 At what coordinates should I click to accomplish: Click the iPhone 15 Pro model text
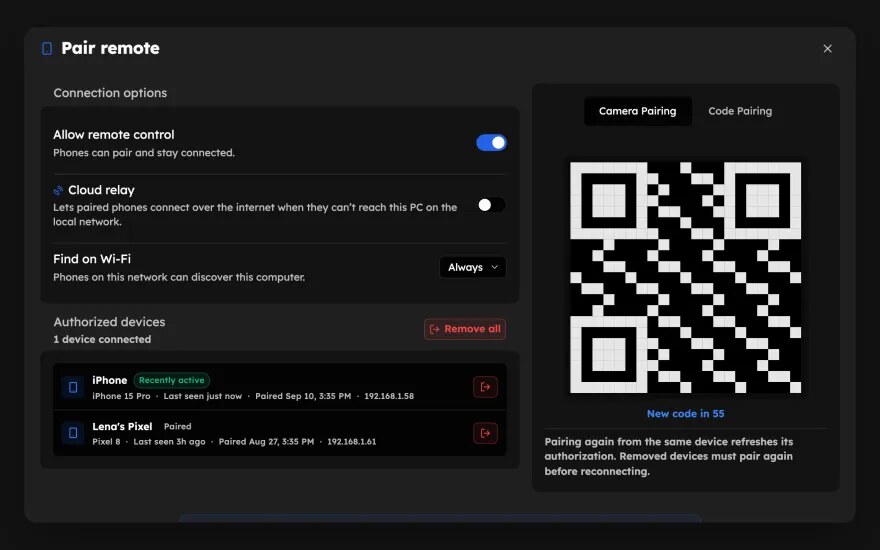(x=121, y=396)
